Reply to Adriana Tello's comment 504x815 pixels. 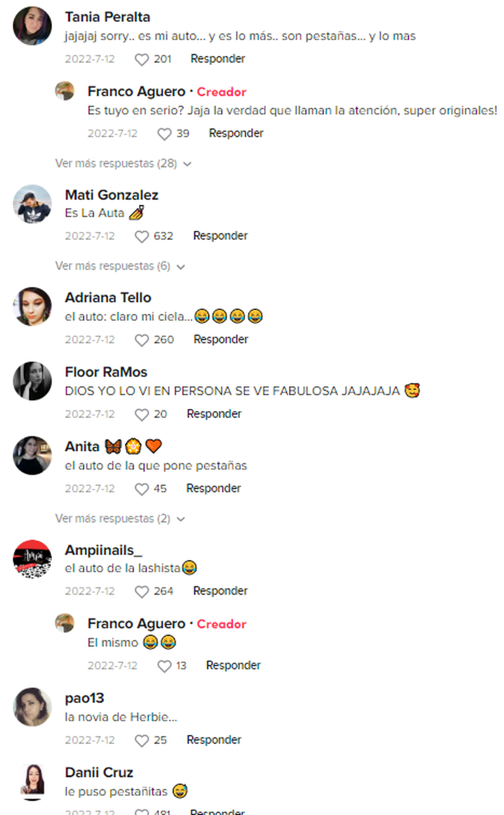point(220,339)
